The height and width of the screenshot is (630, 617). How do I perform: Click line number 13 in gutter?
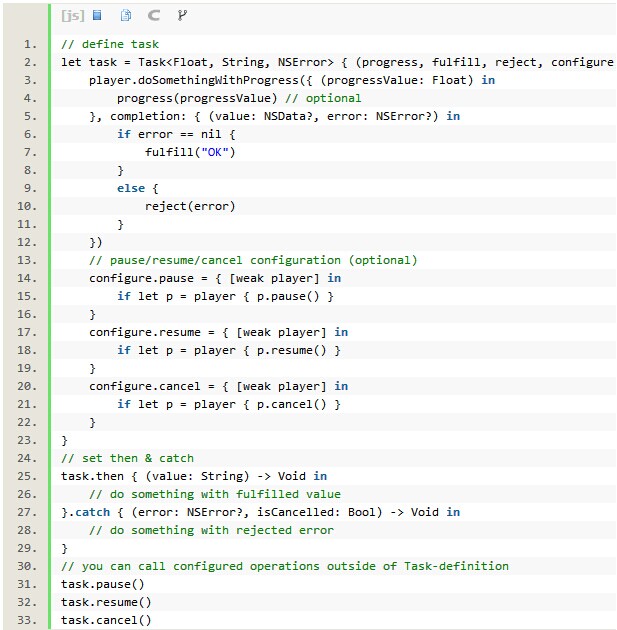click(27, 260)
